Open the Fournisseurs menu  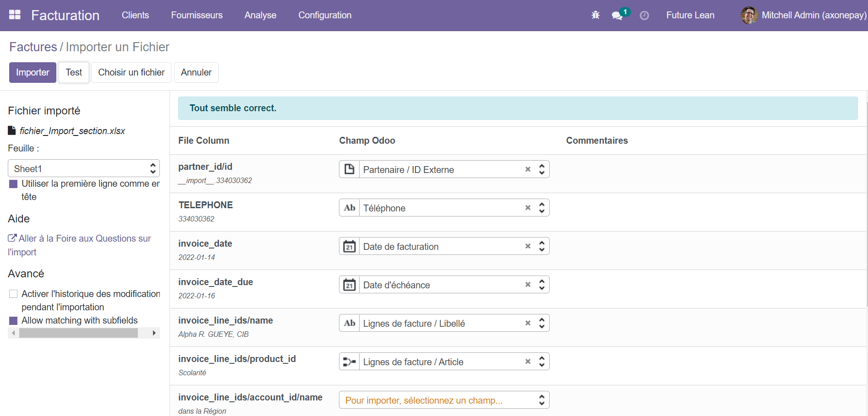(197, 15)
